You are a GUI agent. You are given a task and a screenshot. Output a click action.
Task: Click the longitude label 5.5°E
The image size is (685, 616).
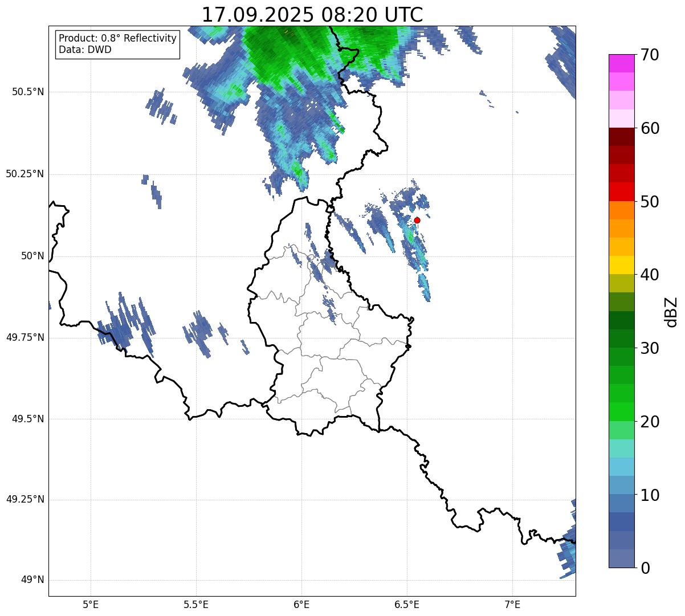pos(196,605)
